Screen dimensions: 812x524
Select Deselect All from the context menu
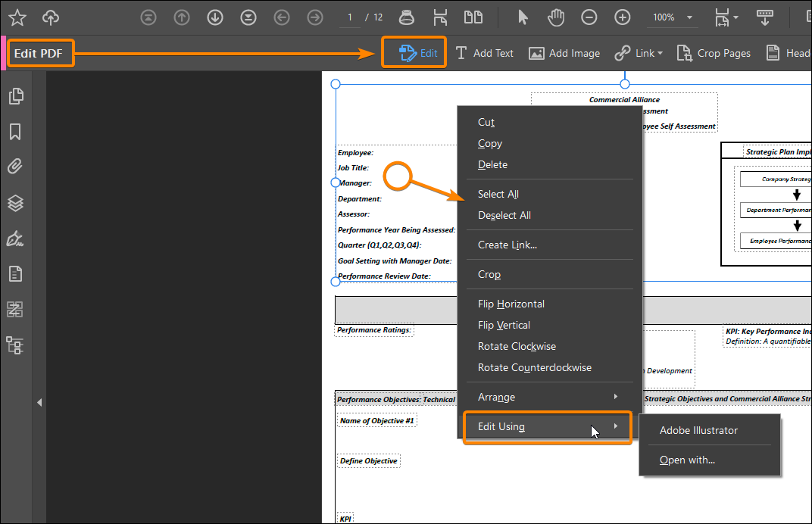point(504,215)
